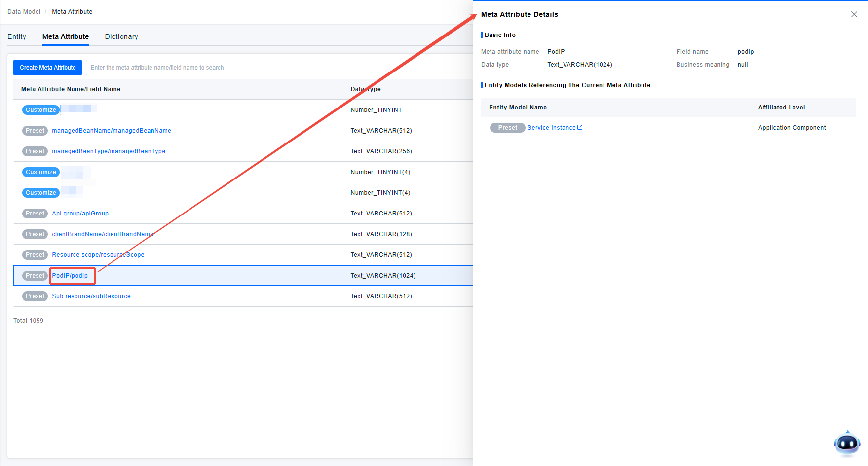Switch to the Dictionary tab

click(121, 36)
